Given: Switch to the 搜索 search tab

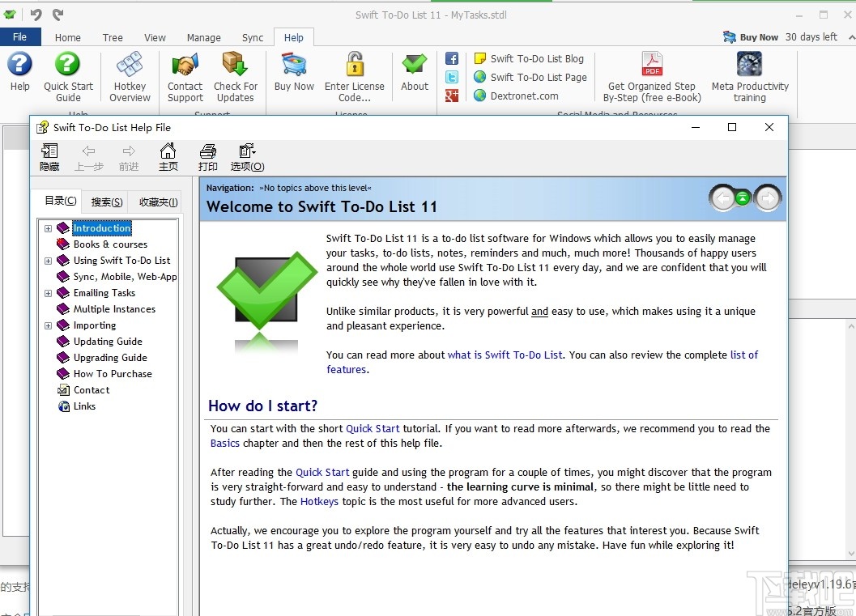Looking at the screenshot, I should [x=106, y=202].
